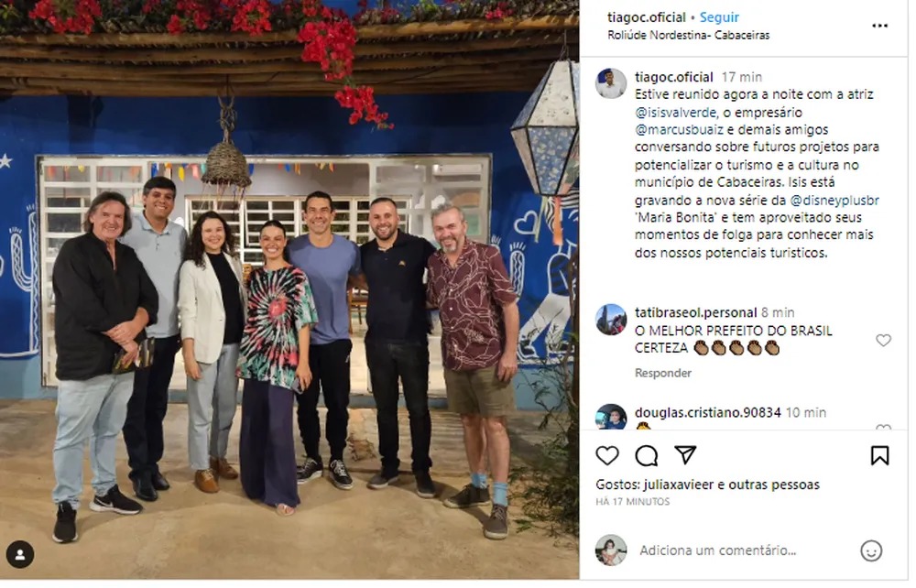The width and height of the screenshot is (916, 588).
Task: Share post via the paper plane icon
Action: point(685,455)
